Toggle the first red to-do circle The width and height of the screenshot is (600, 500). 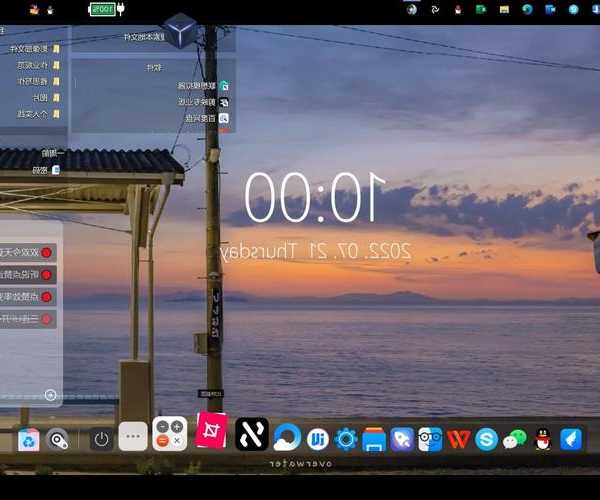pyautogui.click(x=47, y=253)
